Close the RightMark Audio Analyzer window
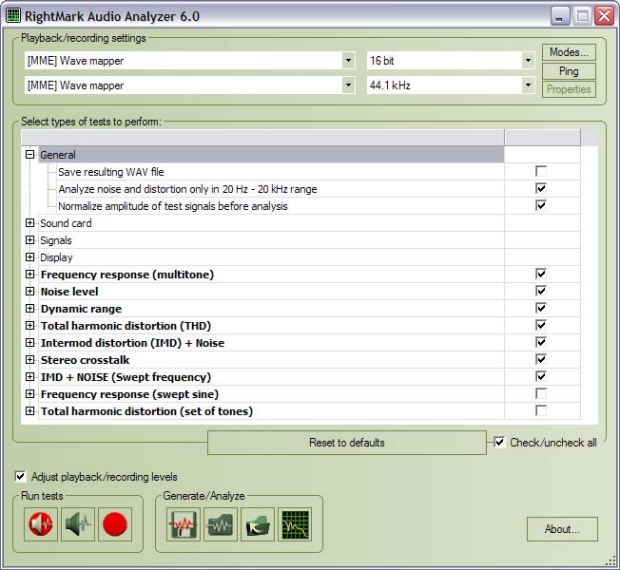This screenshot has height=570, width=620. coord(605,16)
